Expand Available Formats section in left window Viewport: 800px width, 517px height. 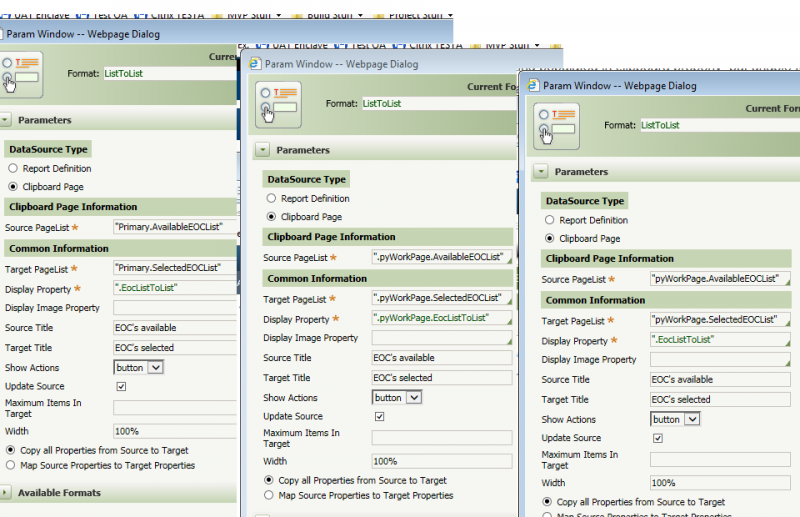point(5,493)
